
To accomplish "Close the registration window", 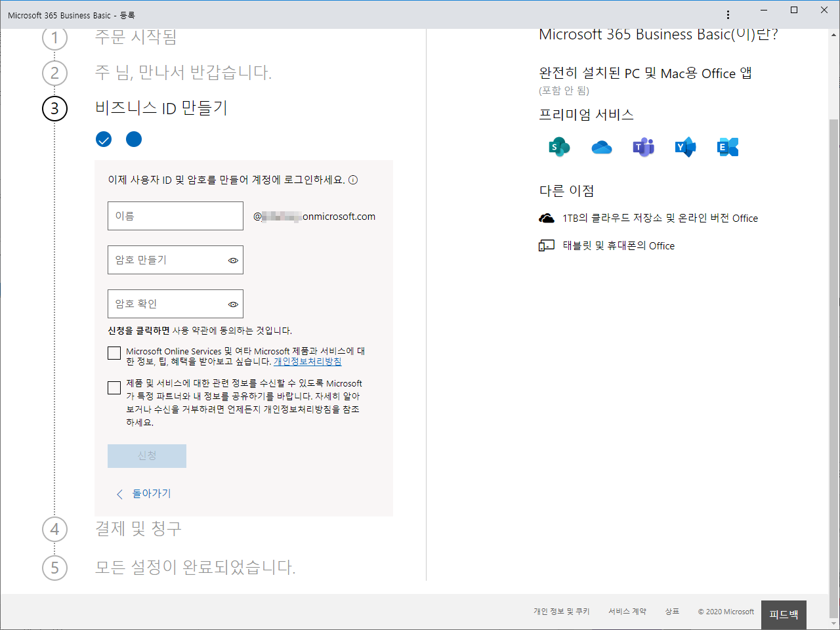I will click(824, 10).
